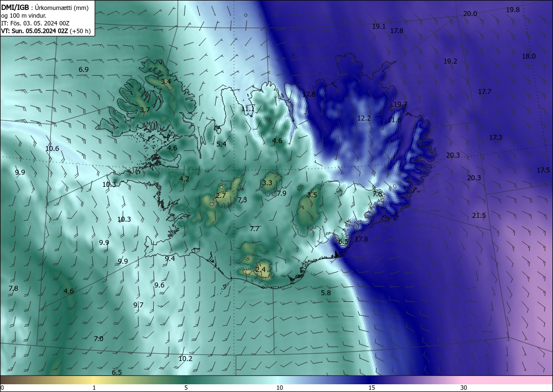Viewport: 553px width, 392px height.
Task: Click the glacier value 3.3
Action: pyautogui.click(x=267, y=182)
